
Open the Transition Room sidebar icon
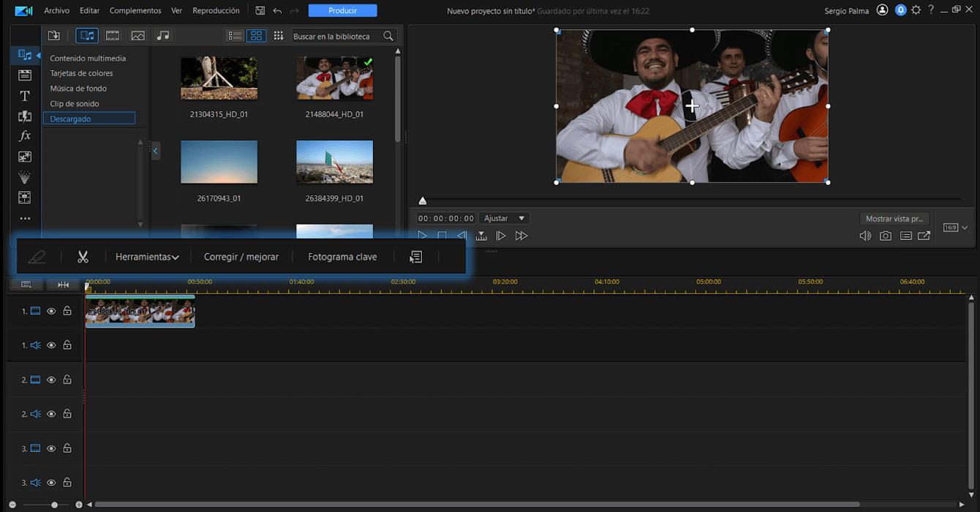point(25,116)
